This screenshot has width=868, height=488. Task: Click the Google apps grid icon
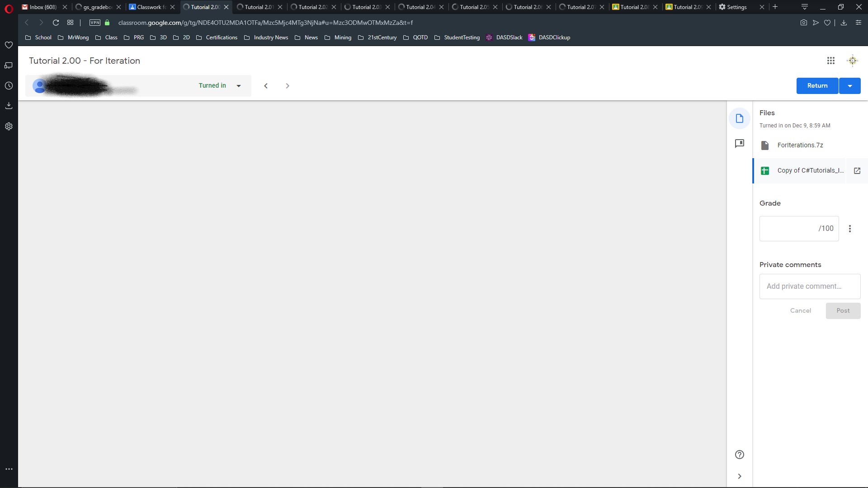(830, 61)
